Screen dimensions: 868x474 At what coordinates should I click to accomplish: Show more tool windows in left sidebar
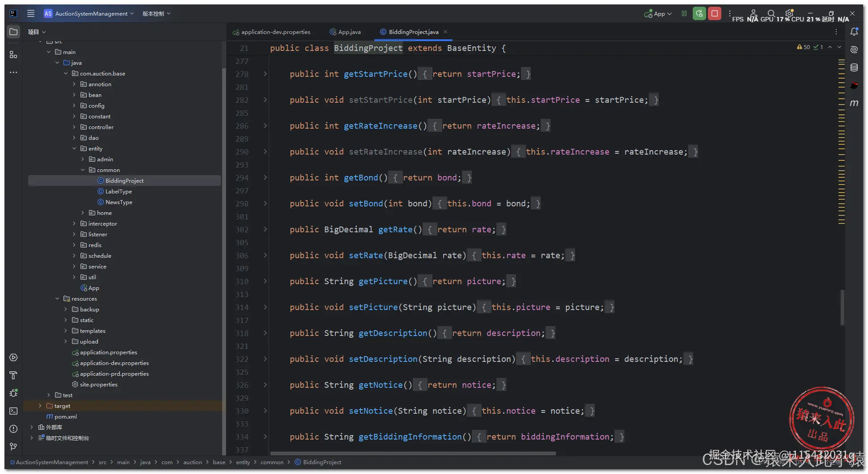tap(13, 72)
